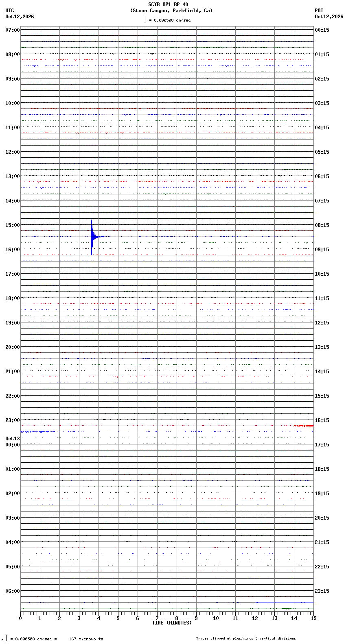Select the 08:00 UTC time label
346x644 pixels.
point(13,54)
